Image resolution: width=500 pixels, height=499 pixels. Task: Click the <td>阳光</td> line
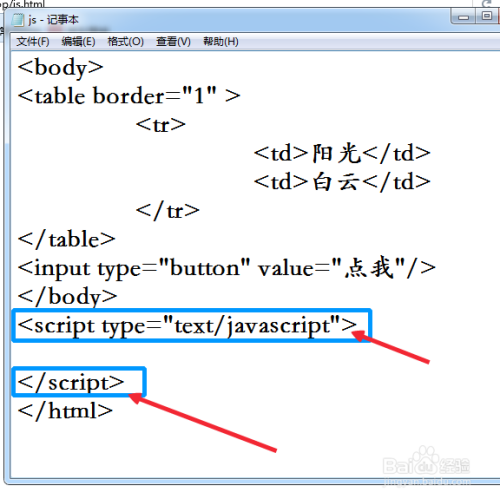(342, 154)
